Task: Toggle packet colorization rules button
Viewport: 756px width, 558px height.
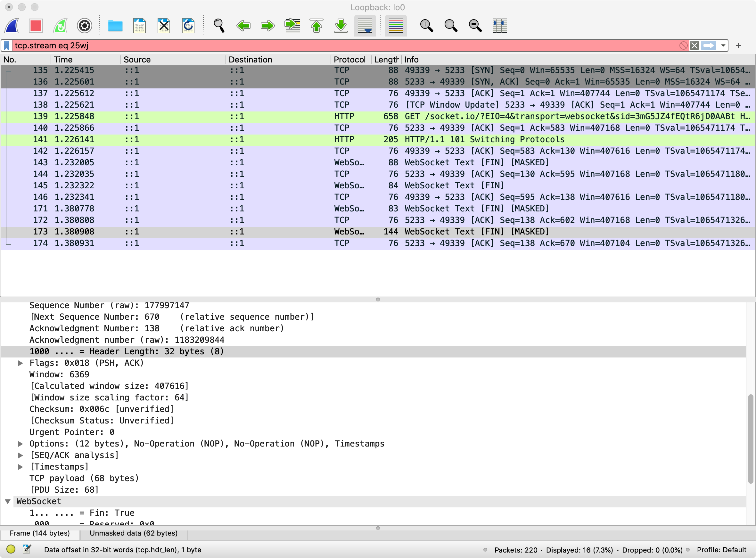Action: tap(396, 26)
